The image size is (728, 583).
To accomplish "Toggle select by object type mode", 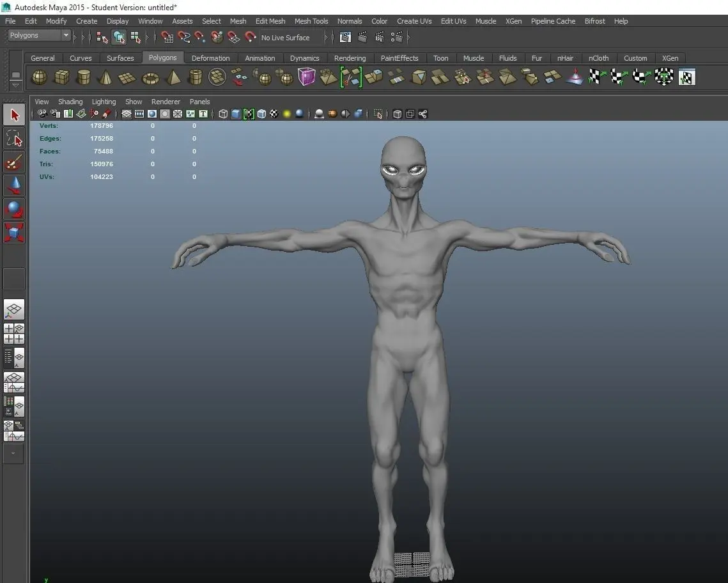I will click(119, 38).
